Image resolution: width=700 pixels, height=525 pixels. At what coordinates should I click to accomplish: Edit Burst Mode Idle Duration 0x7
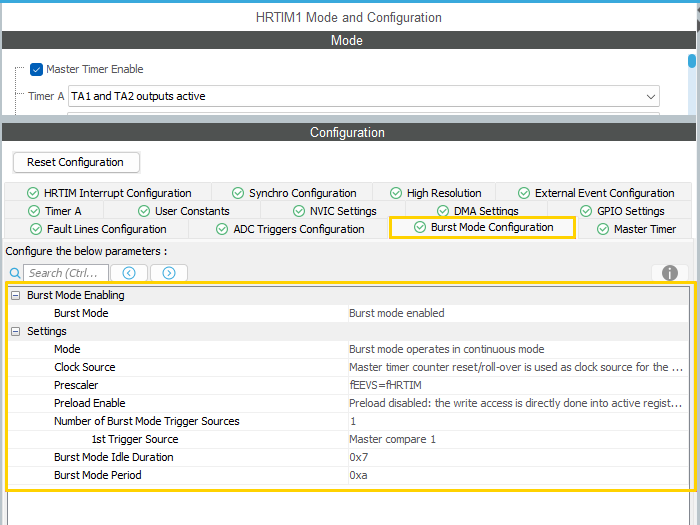pos(518,457)
